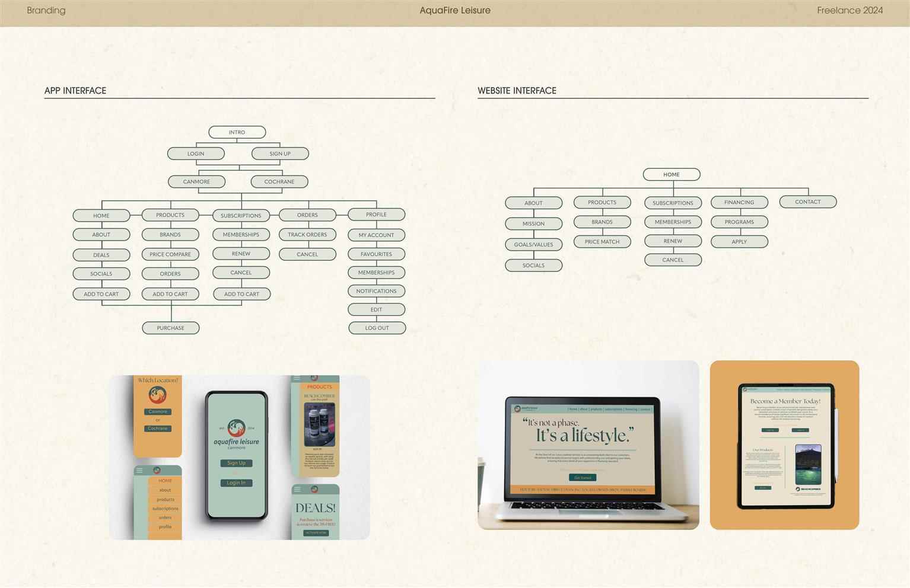
Task: Click the product bottle photo on Products screen
Action: (319, 424)
